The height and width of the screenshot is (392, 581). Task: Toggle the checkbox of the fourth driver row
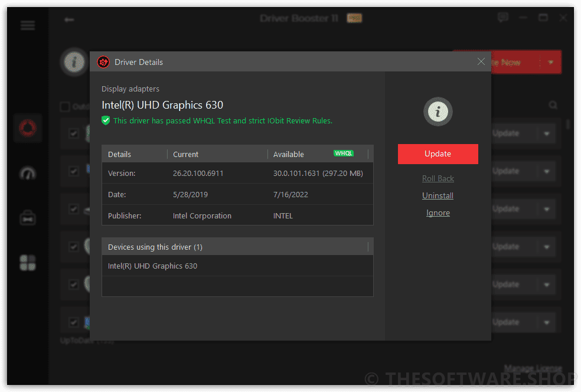[74, 247]
